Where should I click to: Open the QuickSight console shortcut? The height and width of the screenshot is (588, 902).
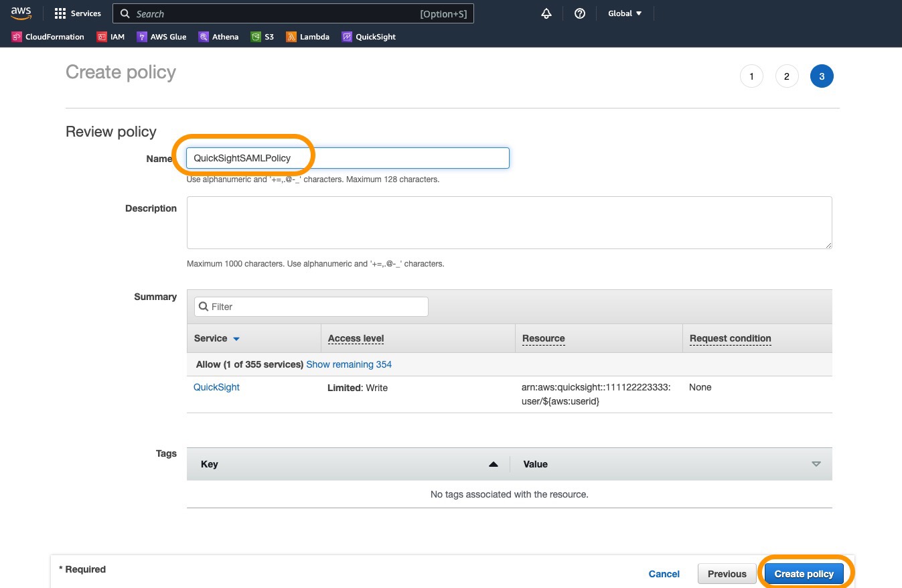click(x=369, y=37)
